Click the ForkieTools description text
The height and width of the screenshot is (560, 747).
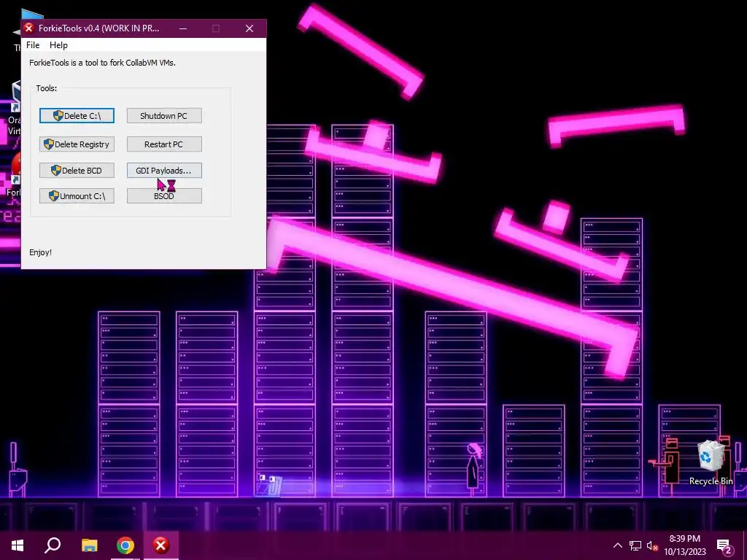[102, 63]
